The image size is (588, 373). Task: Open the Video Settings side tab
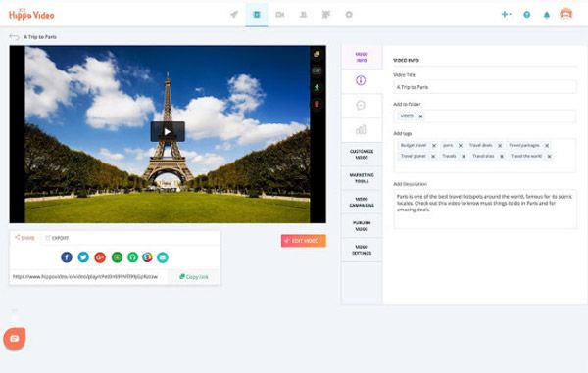click(x=362, y=251)
